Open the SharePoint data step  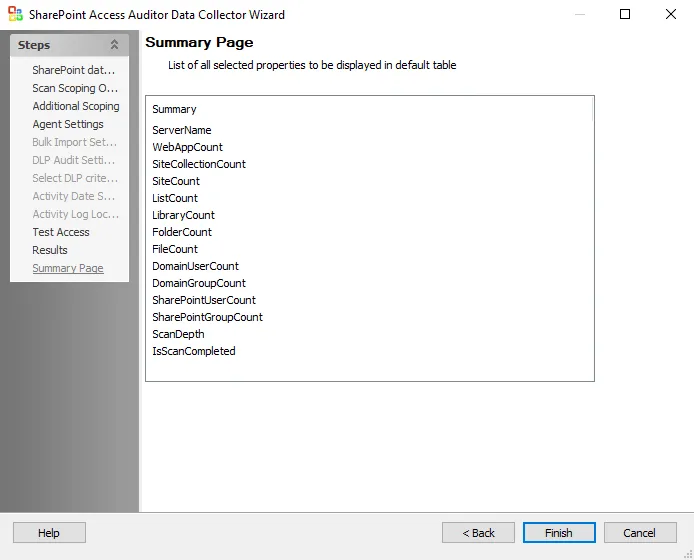point(73,70)
